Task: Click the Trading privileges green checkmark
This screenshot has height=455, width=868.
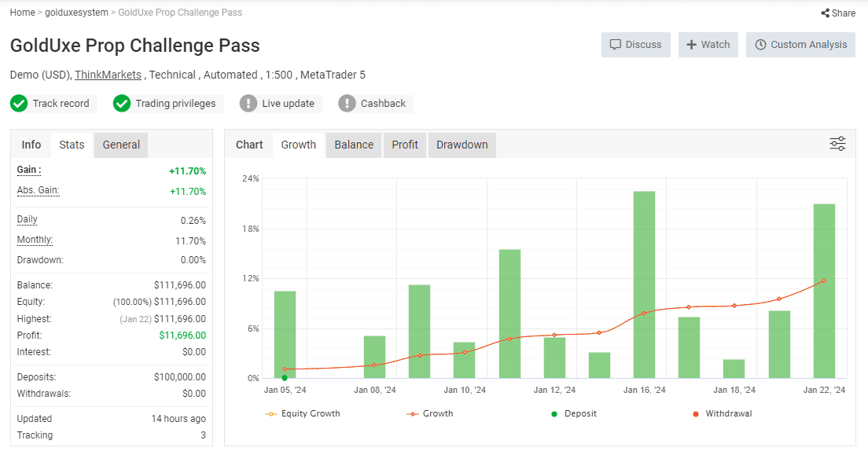Action: pyautogui.click(x=122, y=104)
